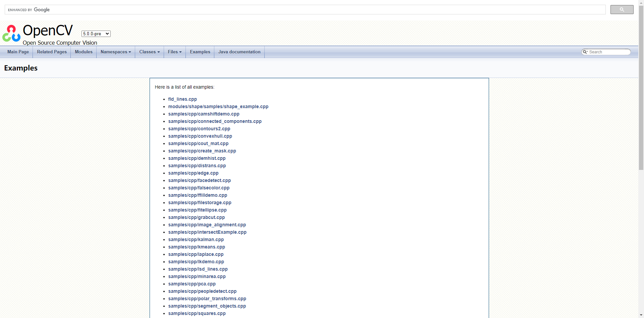Click the Examples page heading
The image size is (644, 318).
point(21,68)
